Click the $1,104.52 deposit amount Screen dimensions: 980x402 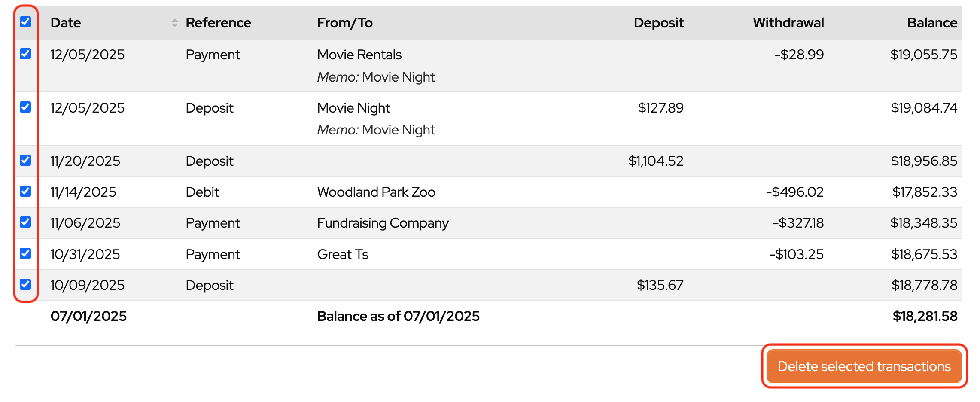coord(655,161)
